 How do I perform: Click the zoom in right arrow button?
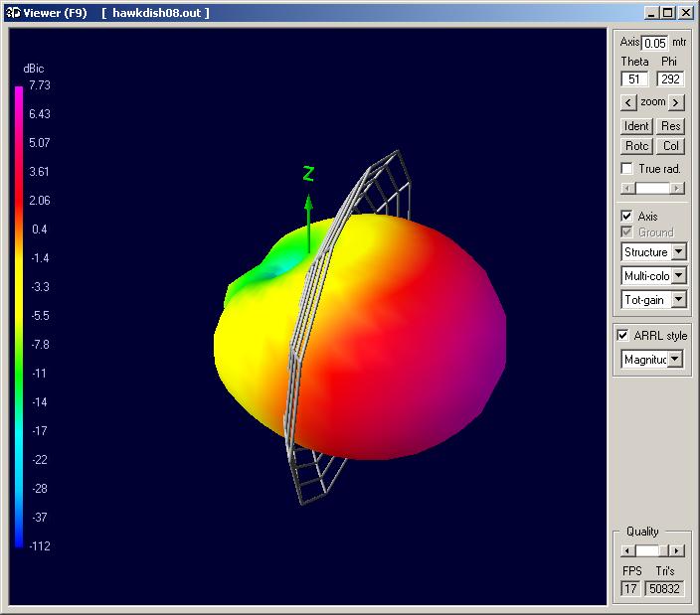676,102
